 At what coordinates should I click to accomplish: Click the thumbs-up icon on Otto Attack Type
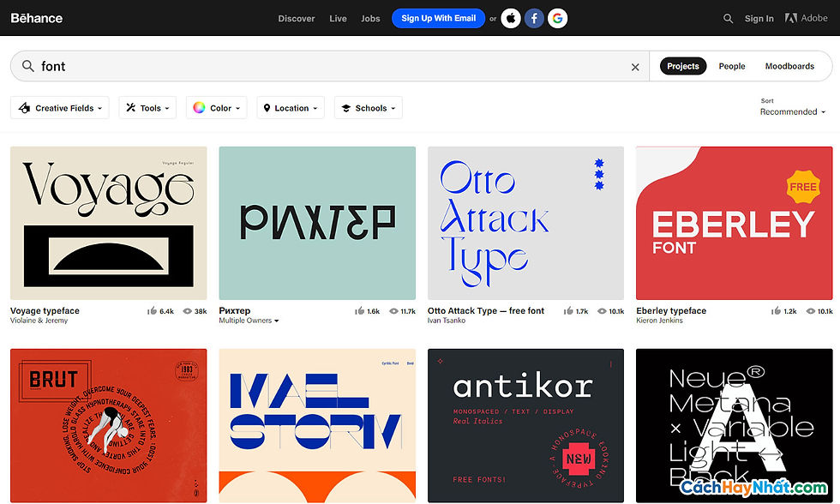[x=568, y=310]
